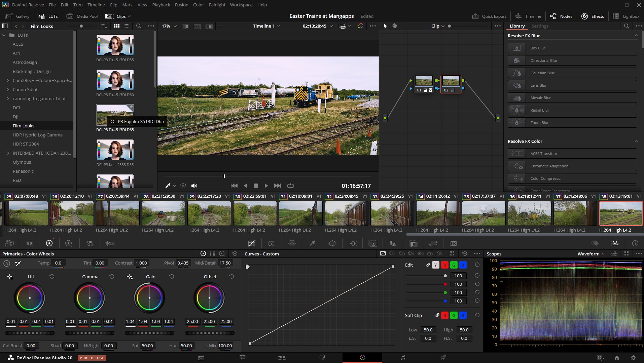
Task: Click the Gain master wheel
Action: coord(149,333)
